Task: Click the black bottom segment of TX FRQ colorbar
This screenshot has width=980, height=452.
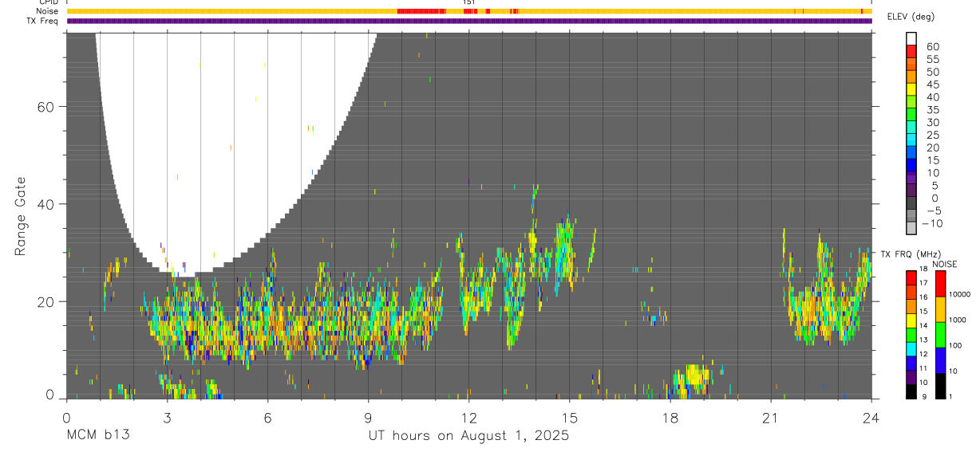Action: click(x=911, y=391)
